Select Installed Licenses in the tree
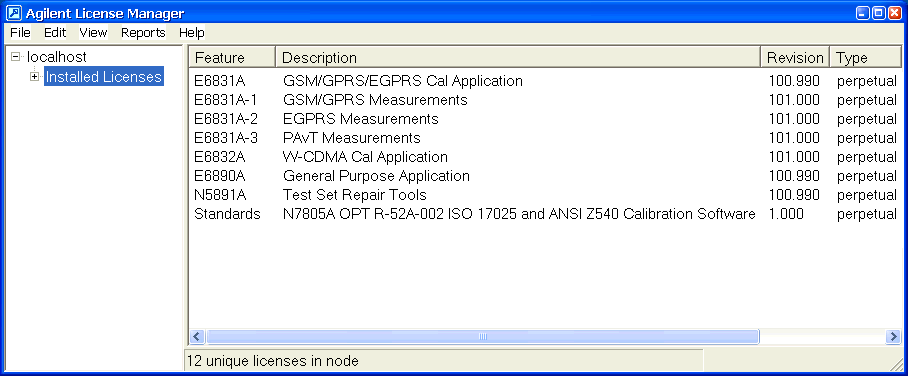908x376 pixels. pyautogui.click(x=104, y=76)
